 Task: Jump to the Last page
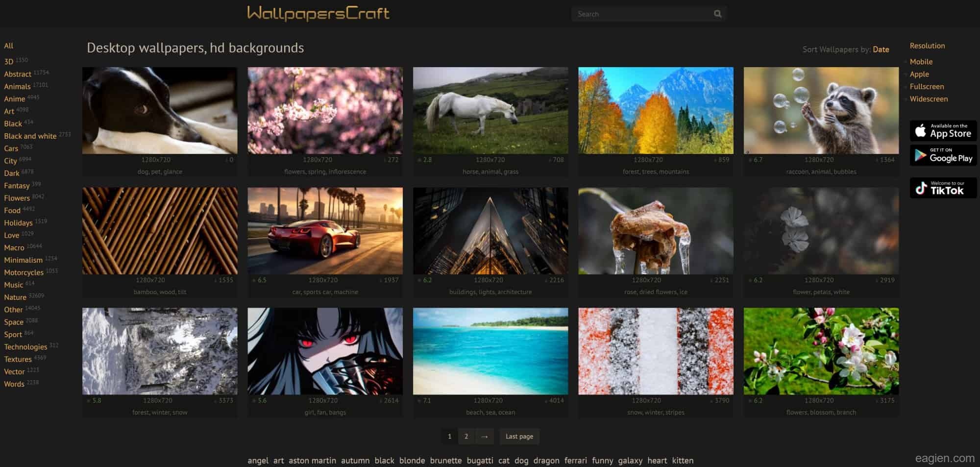(519, 437)
